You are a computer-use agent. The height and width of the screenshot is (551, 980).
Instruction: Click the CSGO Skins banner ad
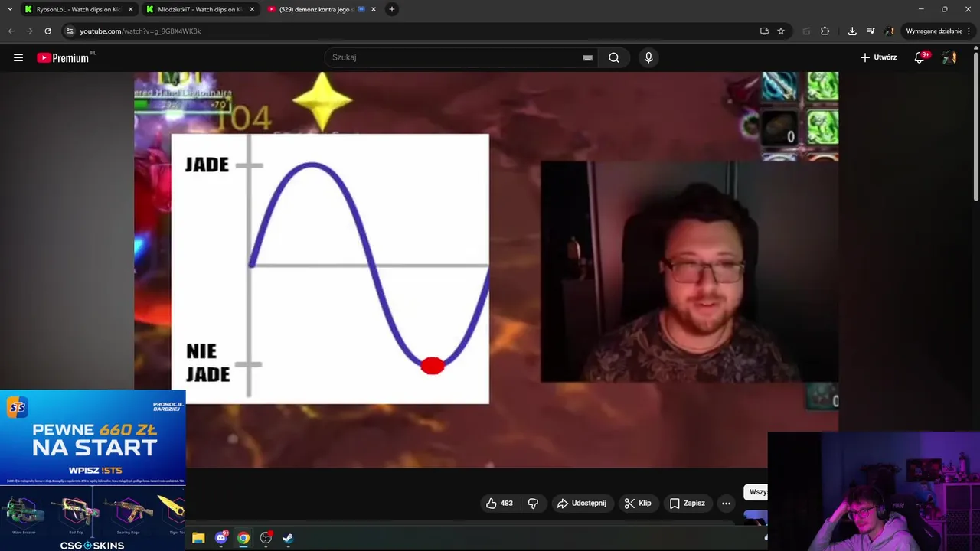[93, 518]
